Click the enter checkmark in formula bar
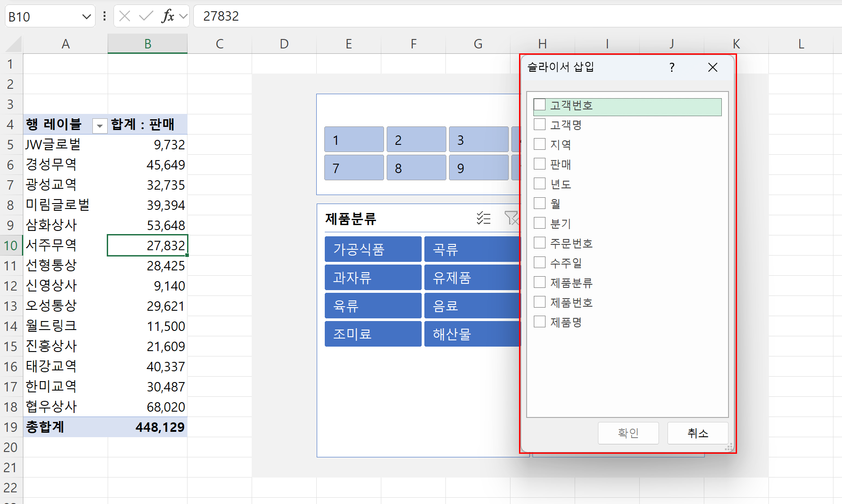 (145, 17)
